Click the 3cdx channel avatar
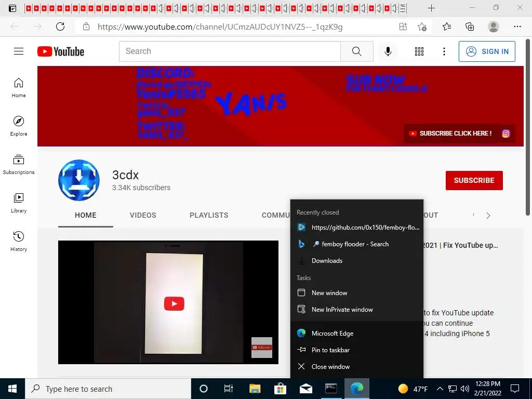 (x=79, y=180)
